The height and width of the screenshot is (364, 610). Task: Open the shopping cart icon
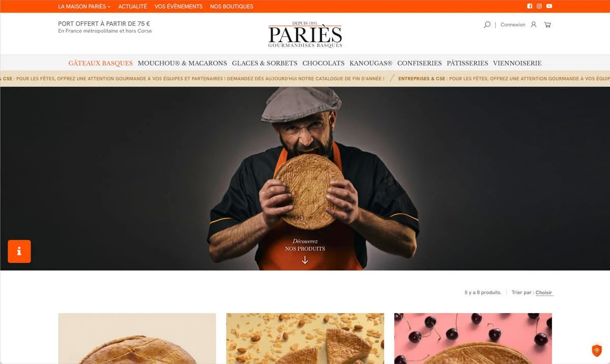(547, 24)
